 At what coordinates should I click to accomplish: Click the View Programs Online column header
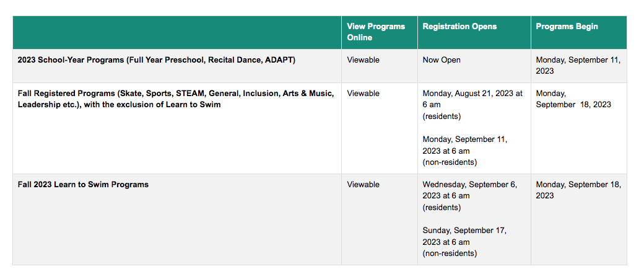(376, 32)
